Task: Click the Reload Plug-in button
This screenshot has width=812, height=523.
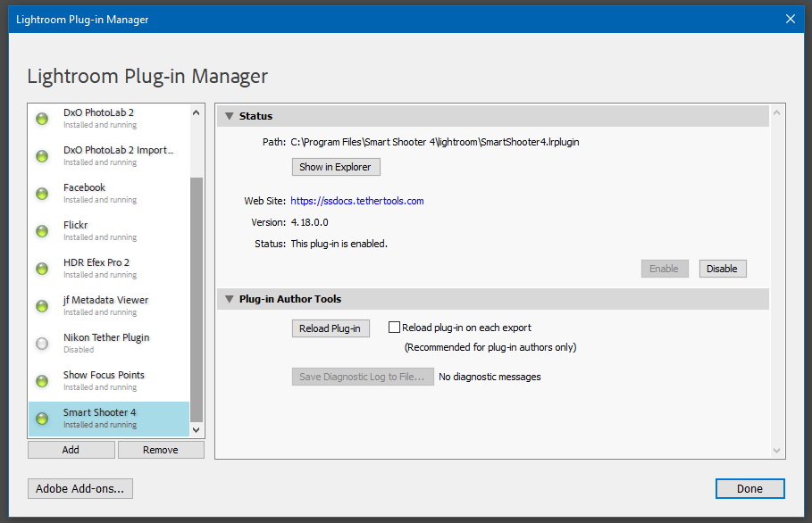Action: pos(331,328)
